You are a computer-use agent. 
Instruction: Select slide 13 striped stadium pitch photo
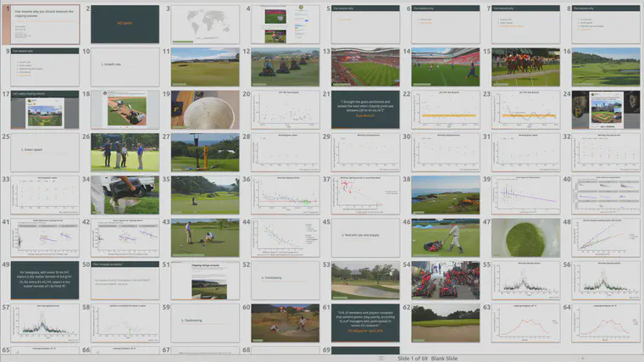pyautogui.click(x=365, y=67)
